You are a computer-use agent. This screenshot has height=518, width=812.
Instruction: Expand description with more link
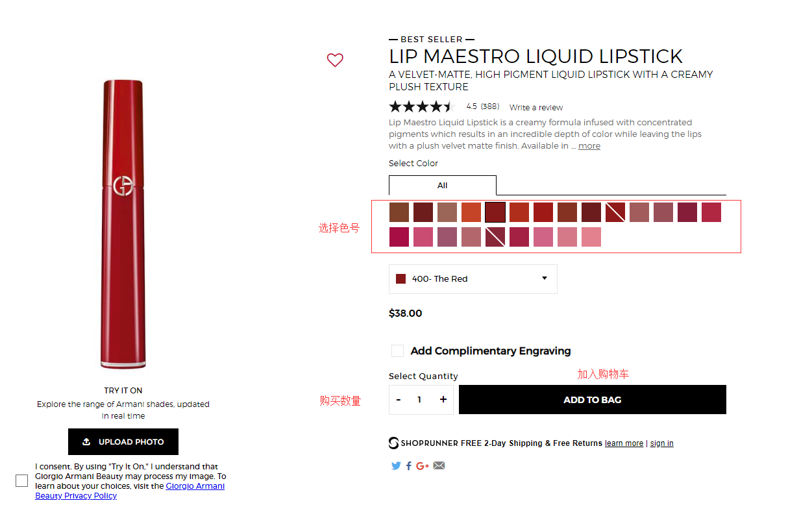[589, 146]
